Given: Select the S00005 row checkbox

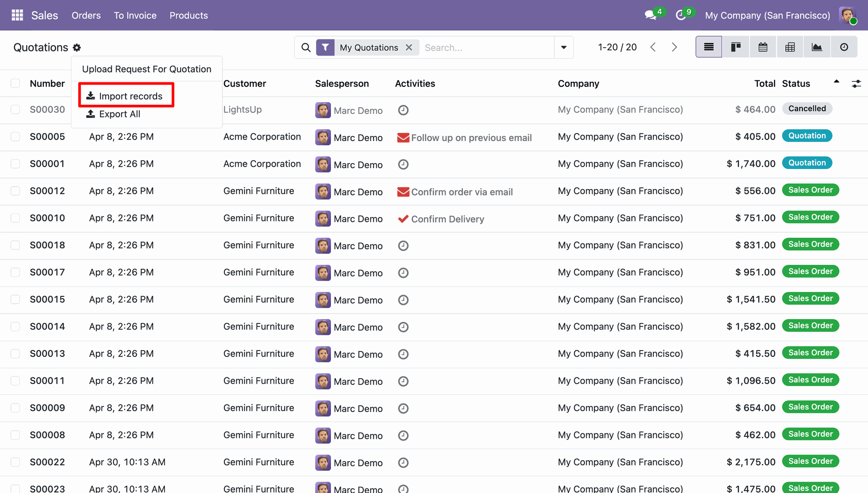Looking at the screenshot, I should click(x=15, y=136).
